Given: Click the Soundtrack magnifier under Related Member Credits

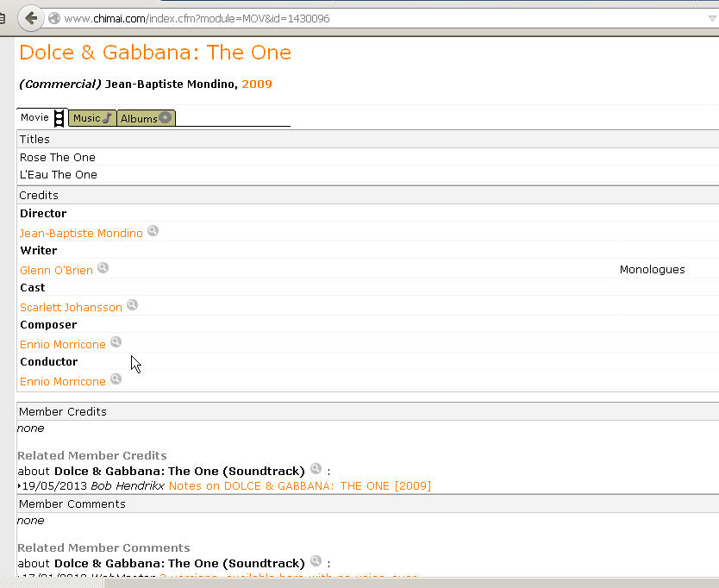Looking at the screenshot, I should tap(316, 469).
